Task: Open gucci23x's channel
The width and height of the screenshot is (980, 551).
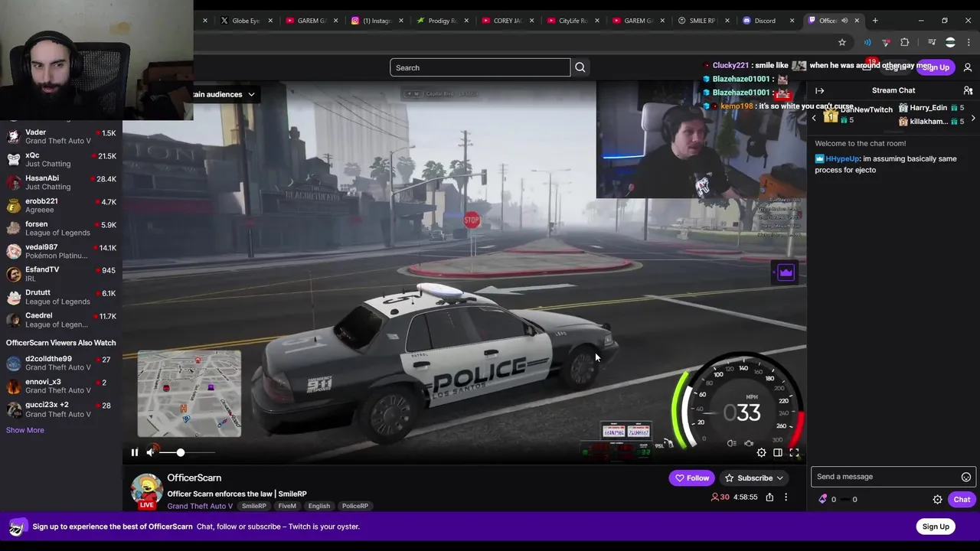Action: tap(61, 409)
